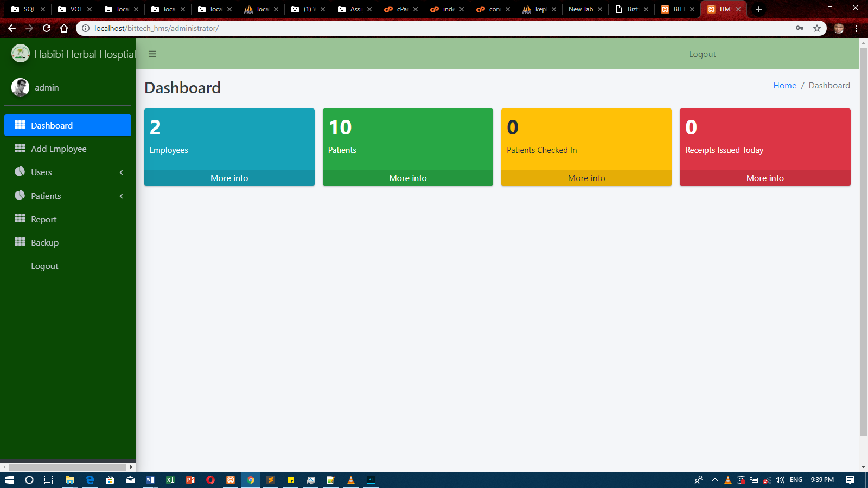
Task: Open the Dashboard menu item
Action: pyautogui.click(x=52, y=125)
